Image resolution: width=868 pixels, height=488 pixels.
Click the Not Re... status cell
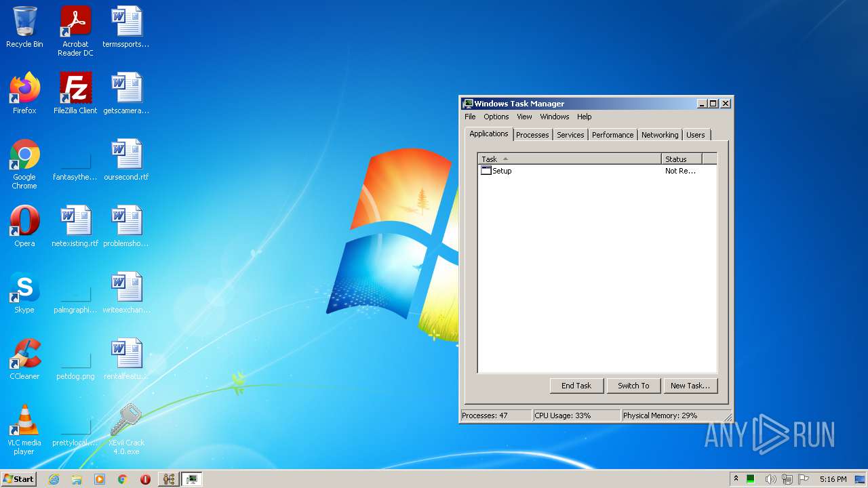(x=680, y=171)
